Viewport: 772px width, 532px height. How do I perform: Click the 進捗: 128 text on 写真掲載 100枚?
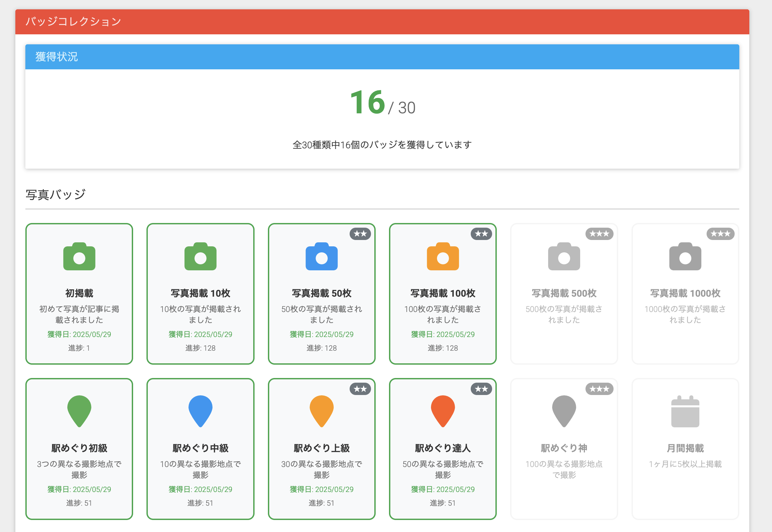coord(443,348)
